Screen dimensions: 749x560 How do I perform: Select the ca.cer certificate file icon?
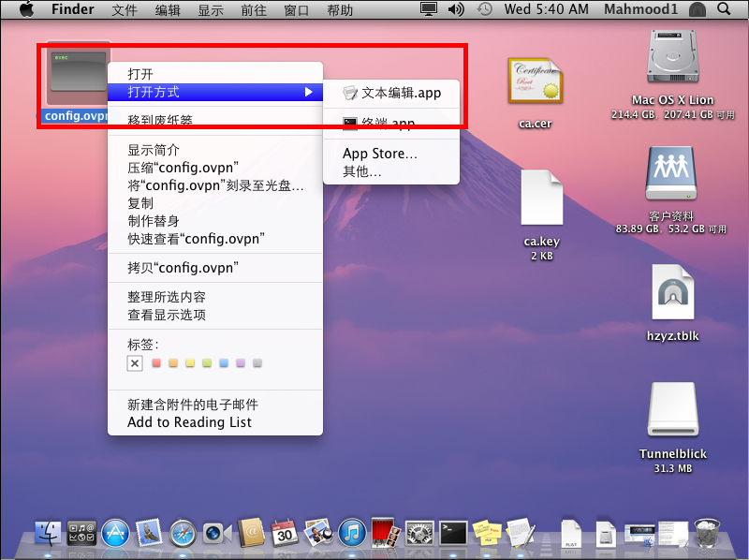536,81
